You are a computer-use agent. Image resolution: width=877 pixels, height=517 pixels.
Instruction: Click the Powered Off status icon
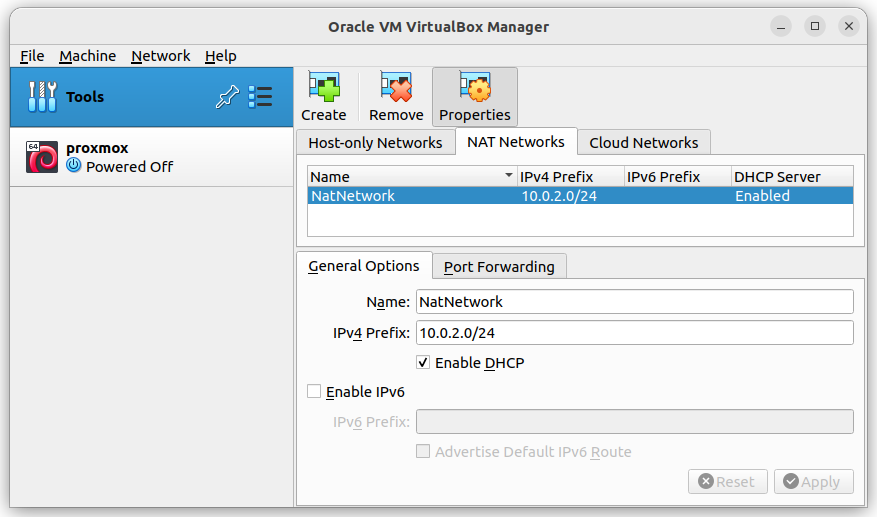[x=74, y=167]
